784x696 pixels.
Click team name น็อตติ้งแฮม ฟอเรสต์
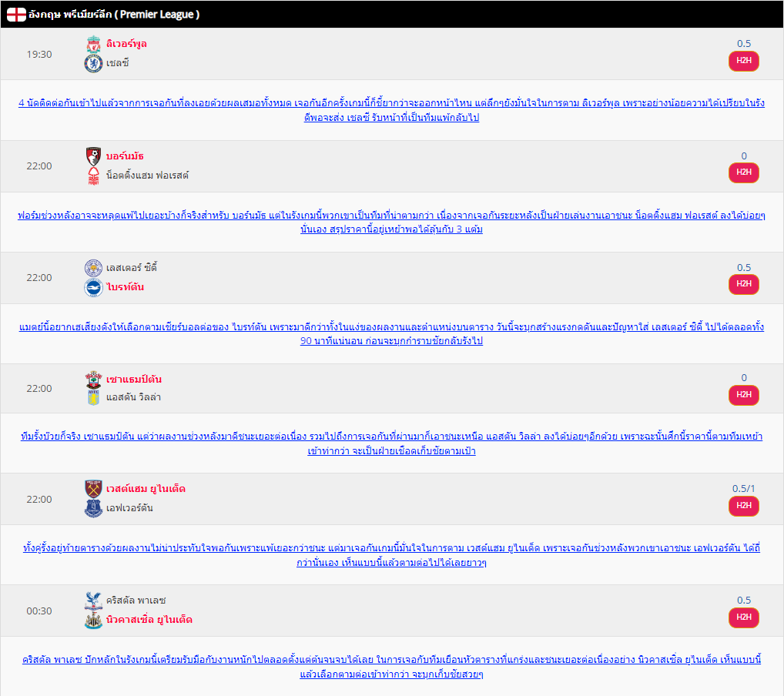(x=148, y=176)
